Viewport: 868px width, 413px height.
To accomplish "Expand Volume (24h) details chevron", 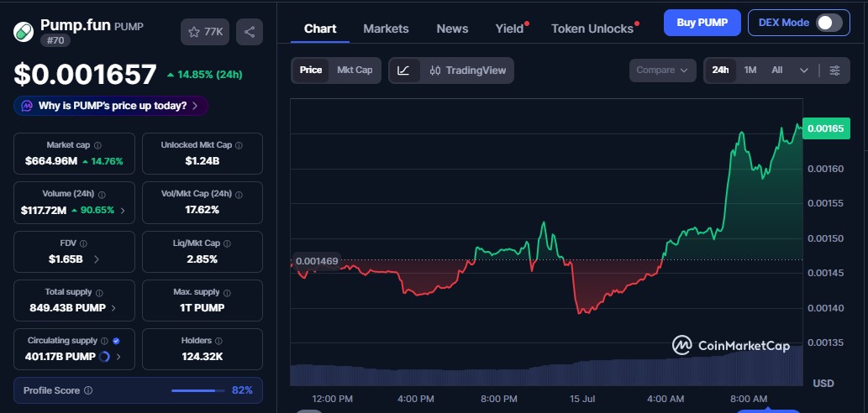I will [x=123, y=211].
